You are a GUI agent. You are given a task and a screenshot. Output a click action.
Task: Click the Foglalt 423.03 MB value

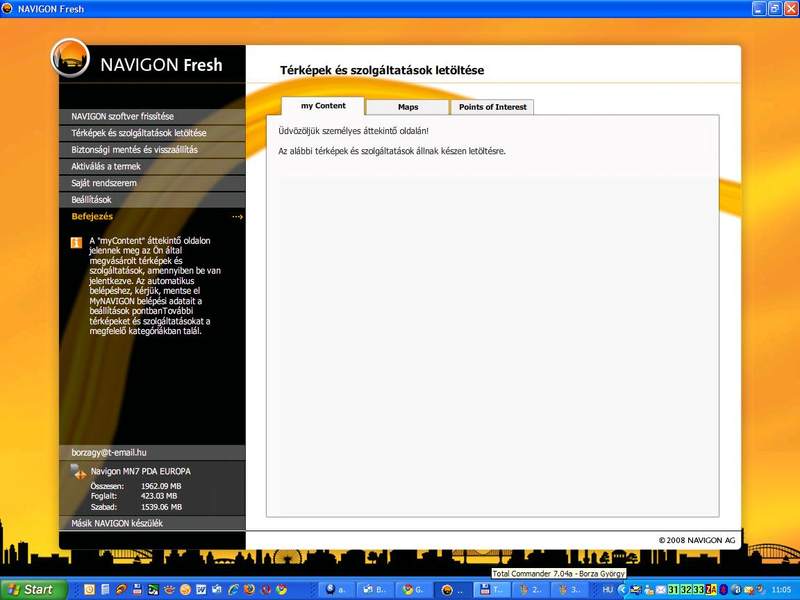[159, 496]
